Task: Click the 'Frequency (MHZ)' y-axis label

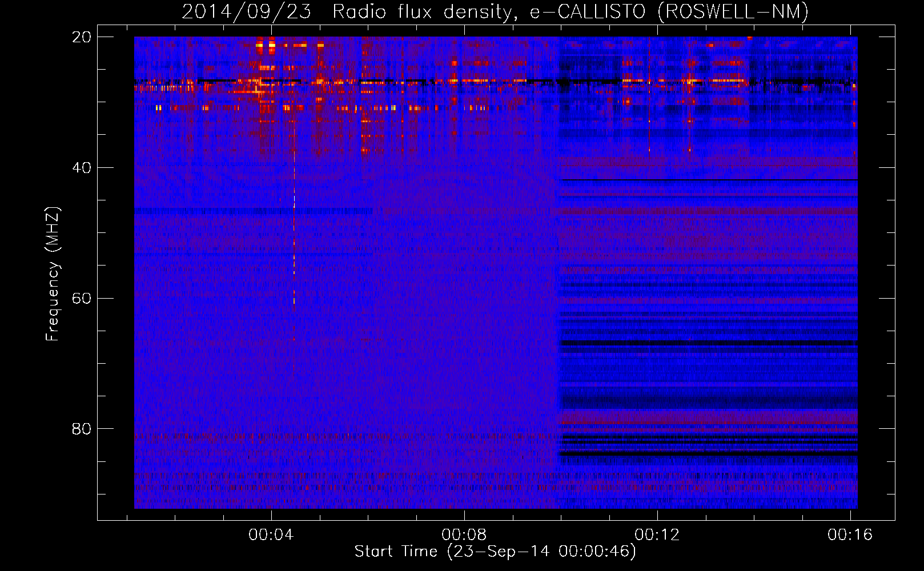Action: (x=53, y=274)
